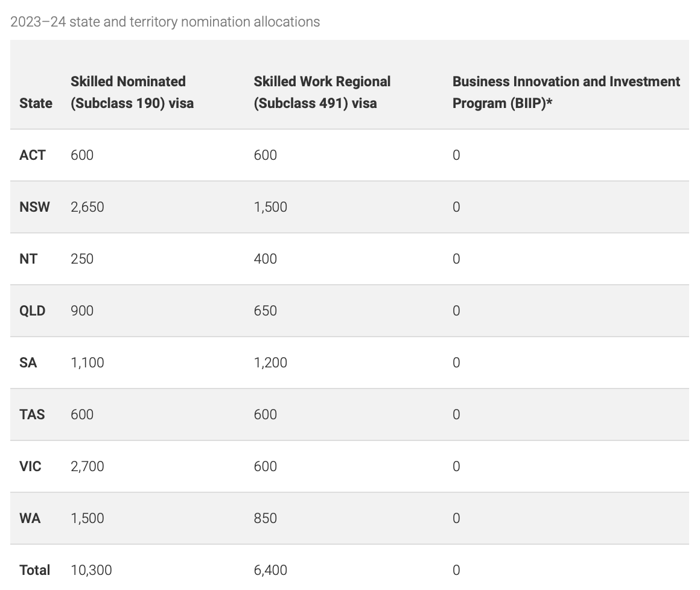Click the VIC Subclass 190 value 2,700
700x590 pixels.
coord(87,466)
